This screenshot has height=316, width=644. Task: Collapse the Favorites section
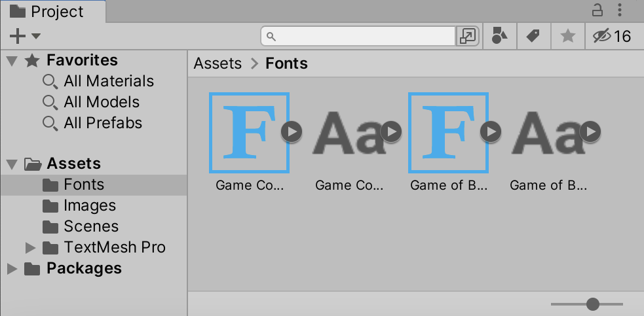point(11,61)
